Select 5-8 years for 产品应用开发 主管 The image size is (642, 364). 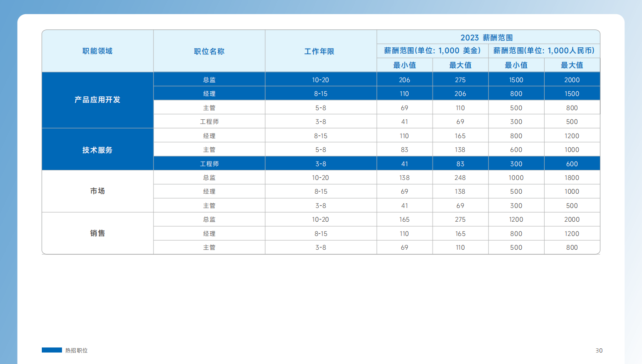coord(321,107)
